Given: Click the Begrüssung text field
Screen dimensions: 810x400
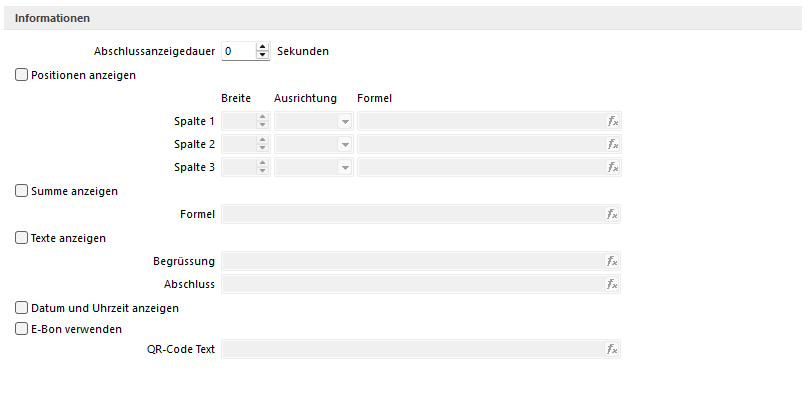Looking at the screenshot, I should 412,261.
